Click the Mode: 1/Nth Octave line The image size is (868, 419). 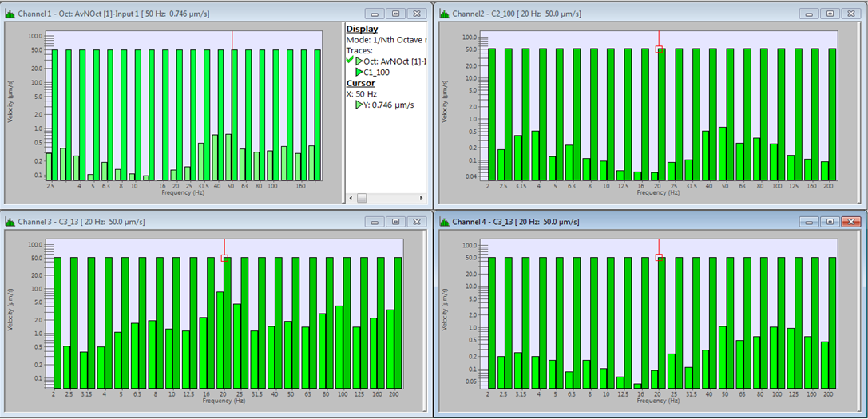pyautogui.click(x=386, y=40)
